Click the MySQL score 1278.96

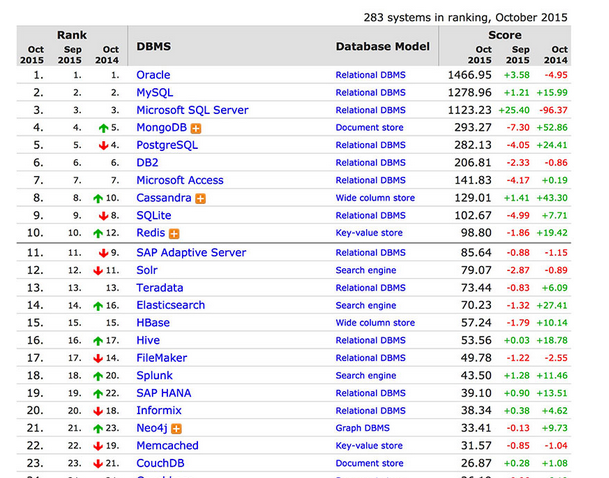click(x=470, y=92)
